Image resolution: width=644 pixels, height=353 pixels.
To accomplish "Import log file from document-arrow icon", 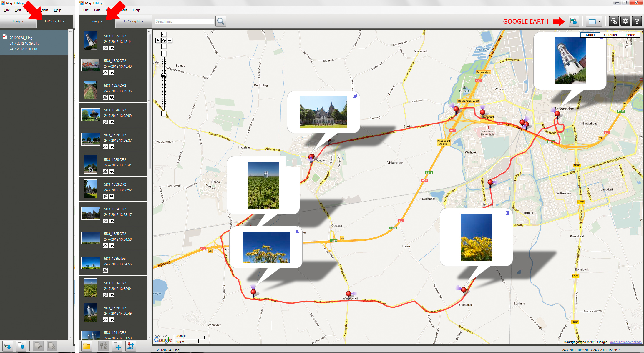I will [x=21, y=346].
